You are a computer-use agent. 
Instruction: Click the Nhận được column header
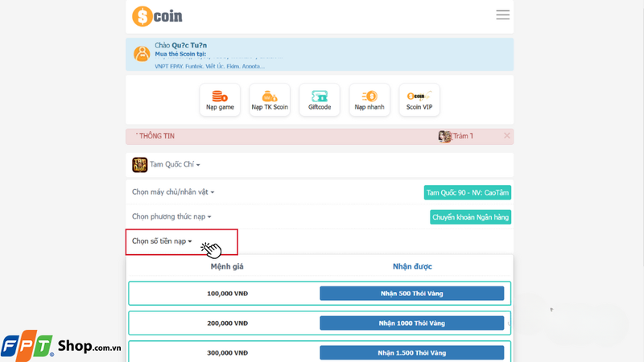tap(412, 266)
